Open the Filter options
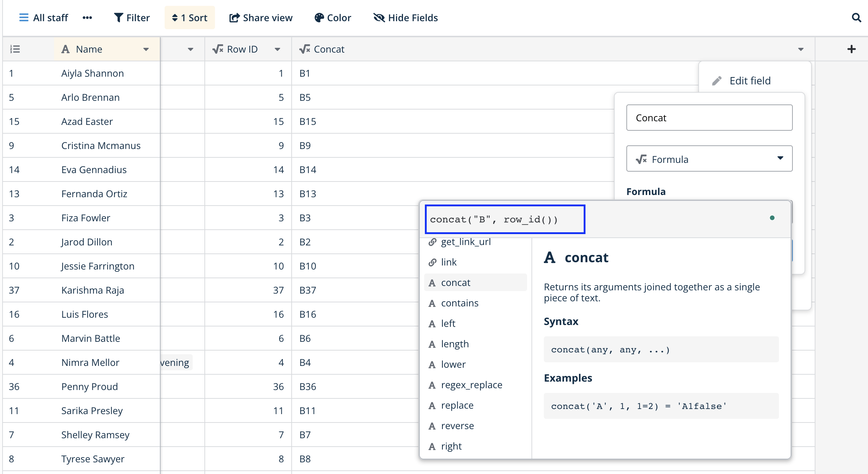The height and width of the screenshot is (474, 868). pyautogui.click(x=132, y=18)
